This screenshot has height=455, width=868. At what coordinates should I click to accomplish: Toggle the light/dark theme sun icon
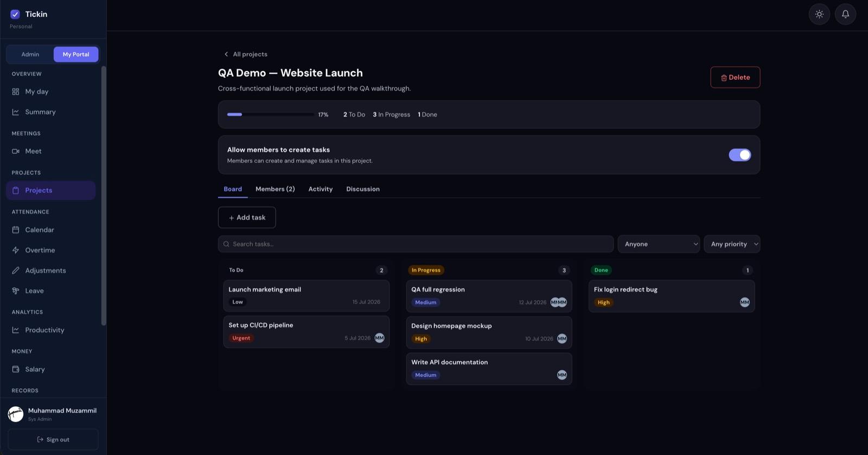point(819,14)
